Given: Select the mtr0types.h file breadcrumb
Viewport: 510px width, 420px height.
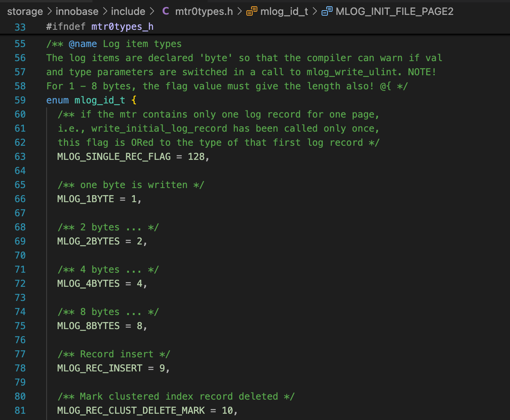Looking at the screenshot, I should pos(204,11).
